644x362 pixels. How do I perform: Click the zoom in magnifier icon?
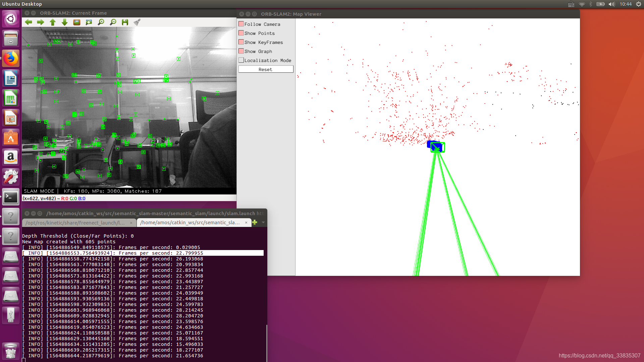[x=101, y=22]
